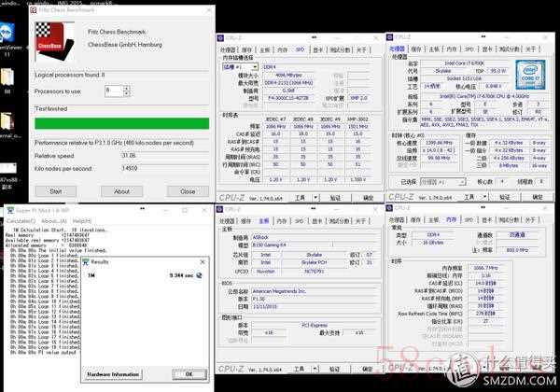The height and width of the screenshot is (392, 560).
Task: Decrease the processors-to-use spinner down arrow
Action: pos(126,93)
